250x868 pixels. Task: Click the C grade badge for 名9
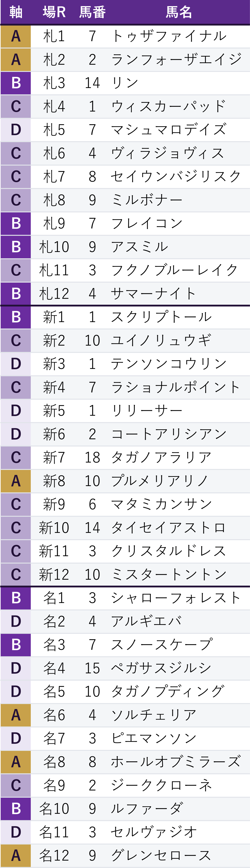(16, 785)
